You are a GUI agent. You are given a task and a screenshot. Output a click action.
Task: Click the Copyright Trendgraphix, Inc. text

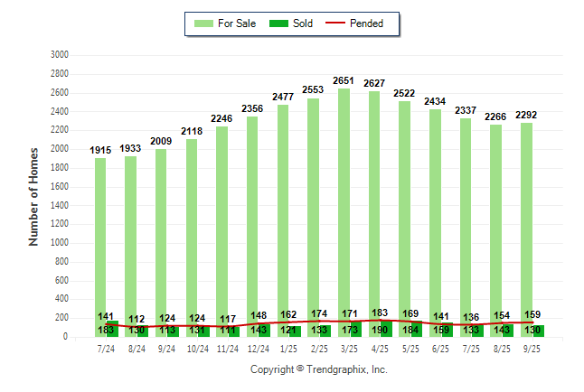318,370
